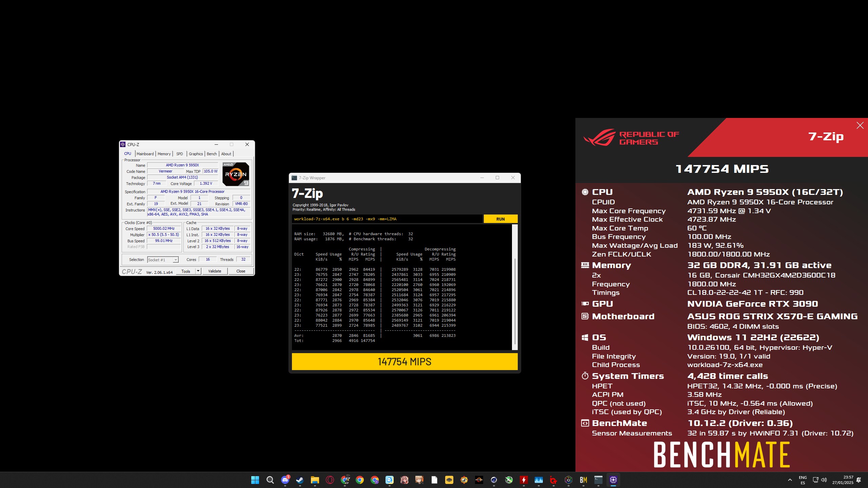The width and height of the screenshot is (868, 488).
Task: Click the Close button in CPU-Z
Action: (x=241, y=271)
